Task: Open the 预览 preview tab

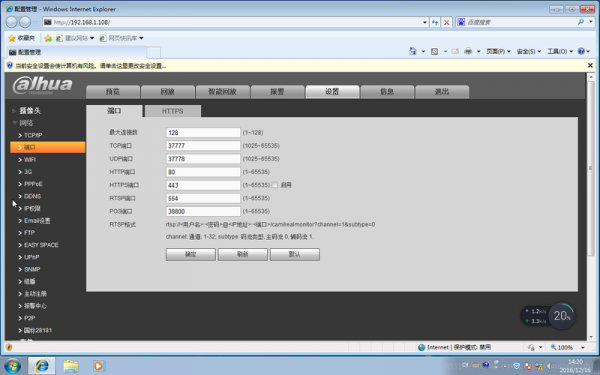Action: [x=113, y=92]
